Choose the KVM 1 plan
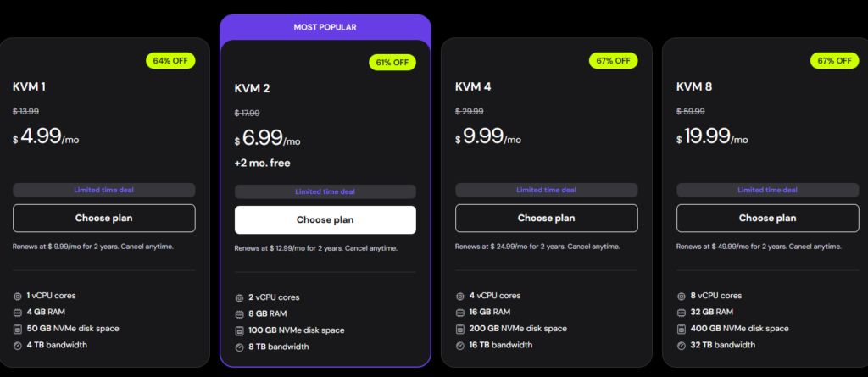 click(103, 219)
